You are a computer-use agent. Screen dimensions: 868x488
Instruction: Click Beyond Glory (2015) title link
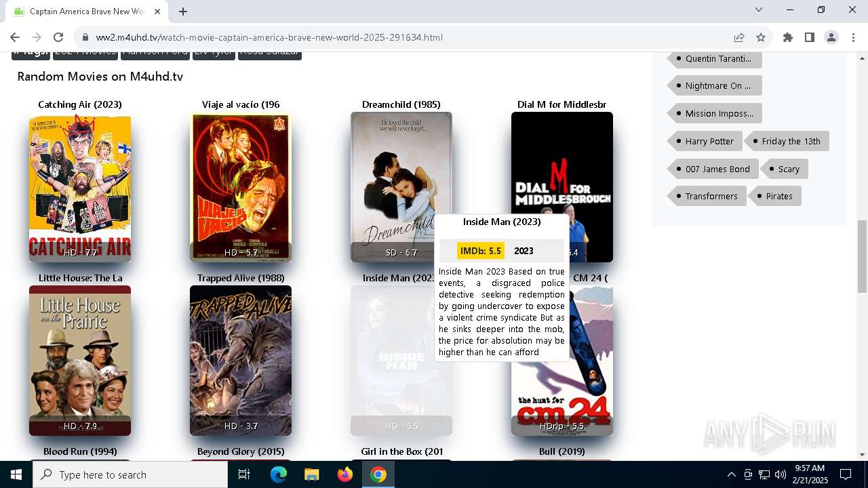pos(241,451)
